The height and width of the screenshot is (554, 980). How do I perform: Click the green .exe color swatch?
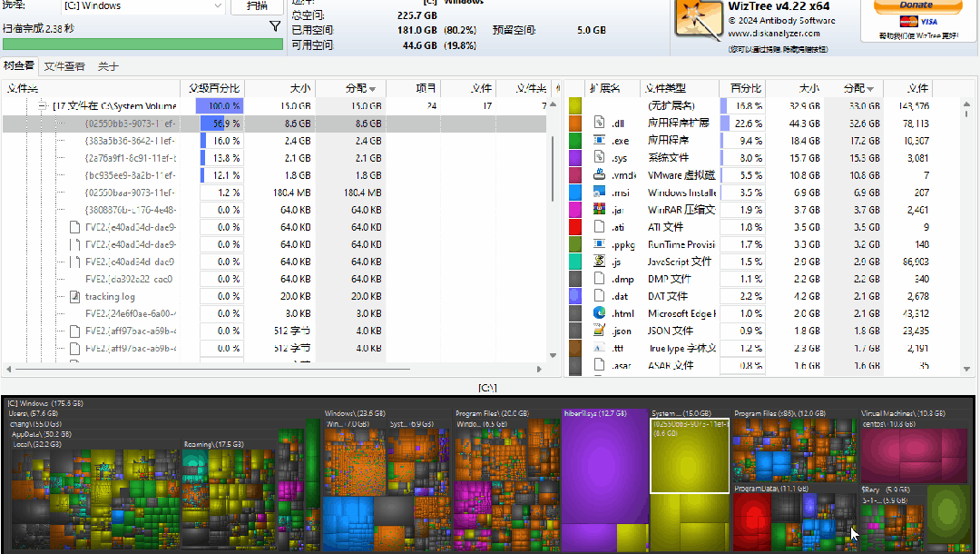tap(575, 140)
